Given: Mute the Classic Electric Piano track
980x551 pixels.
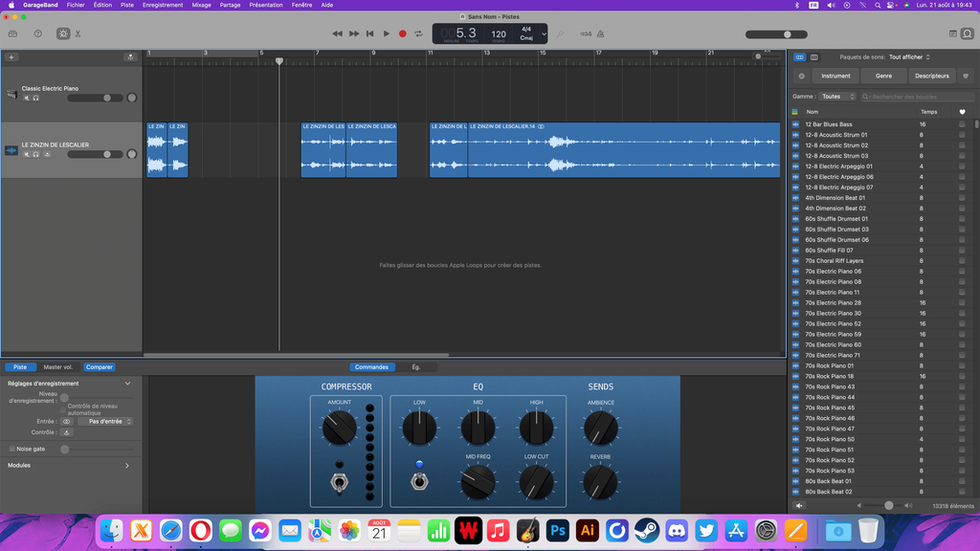Looking at the screenshot, I should [x=27, y=98].
